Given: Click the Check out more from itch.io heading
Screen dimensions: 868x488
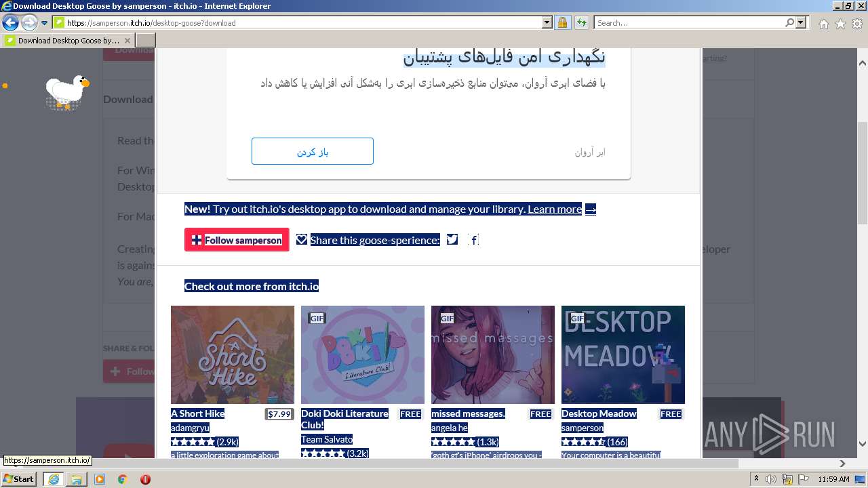Looking at the screenshot, I should (x=252, y=286).
